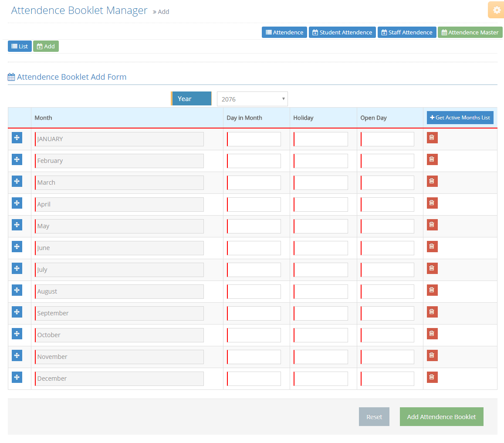Screen dimensions: 504x443
Task: Switch to the List view
Action: [x=20, y=46]
